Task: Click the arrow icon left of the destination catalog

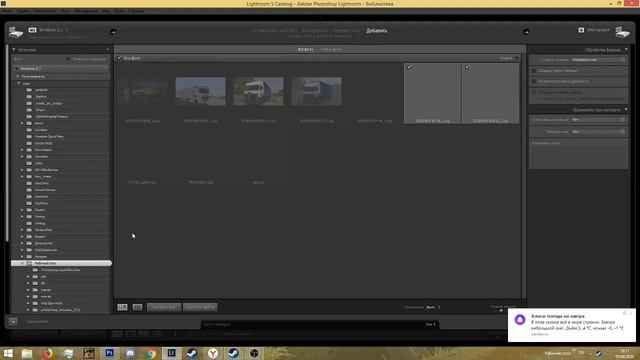Action: pos(526,32)
